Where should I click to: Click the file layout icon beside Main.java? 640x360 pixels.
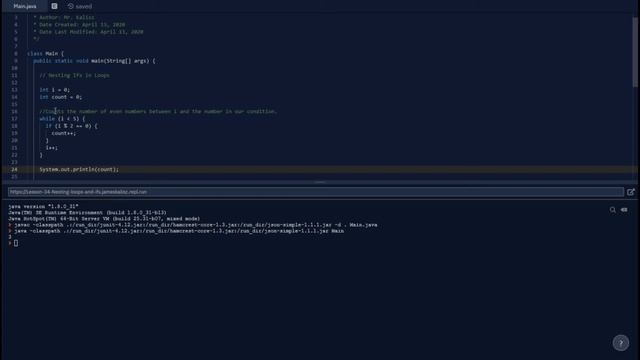pos(54,6)
